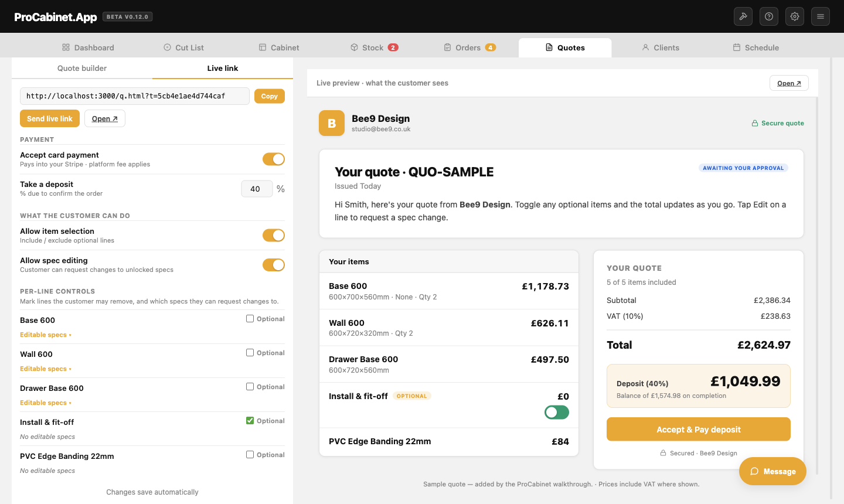Toggle Allow item selection switch

coord(274,235)
